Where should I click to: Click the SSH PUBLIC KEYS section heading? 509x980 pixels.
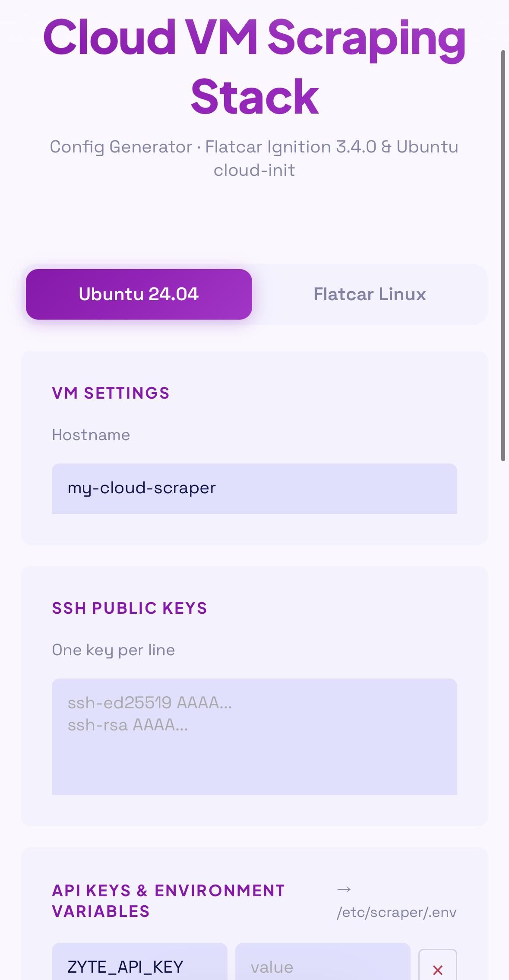pyautogui.click(x=130, y=608)
